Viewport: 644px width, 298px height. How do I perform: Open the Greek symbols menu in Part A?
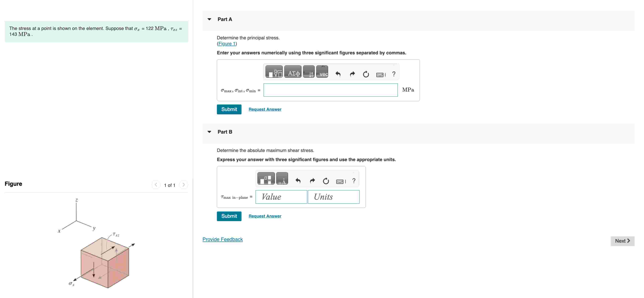293,72
